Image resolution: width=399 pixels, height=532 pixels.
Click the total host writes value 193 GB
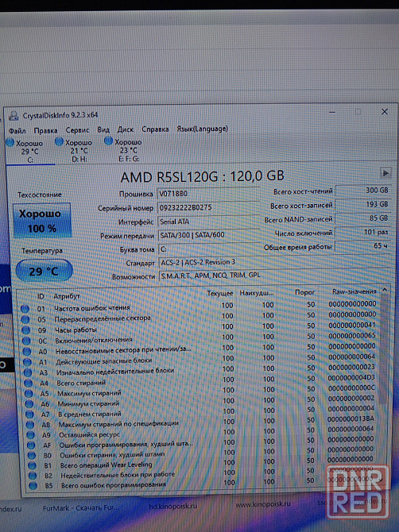coord(362,204)
